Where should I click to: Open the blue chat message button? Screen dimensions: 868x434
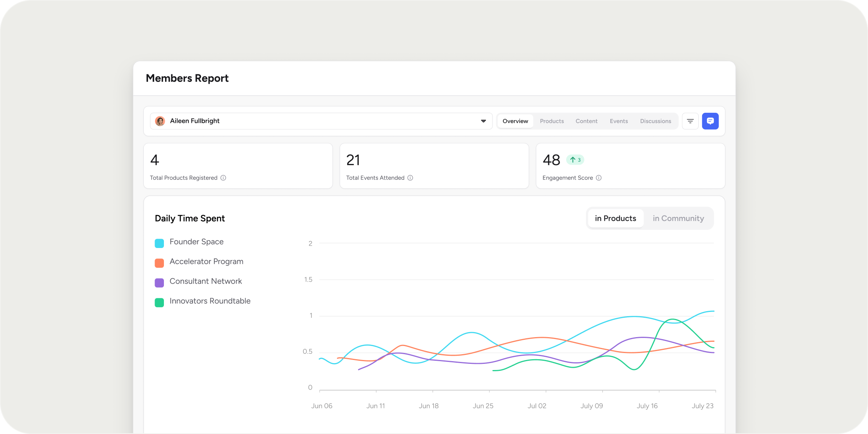[710, 121]
